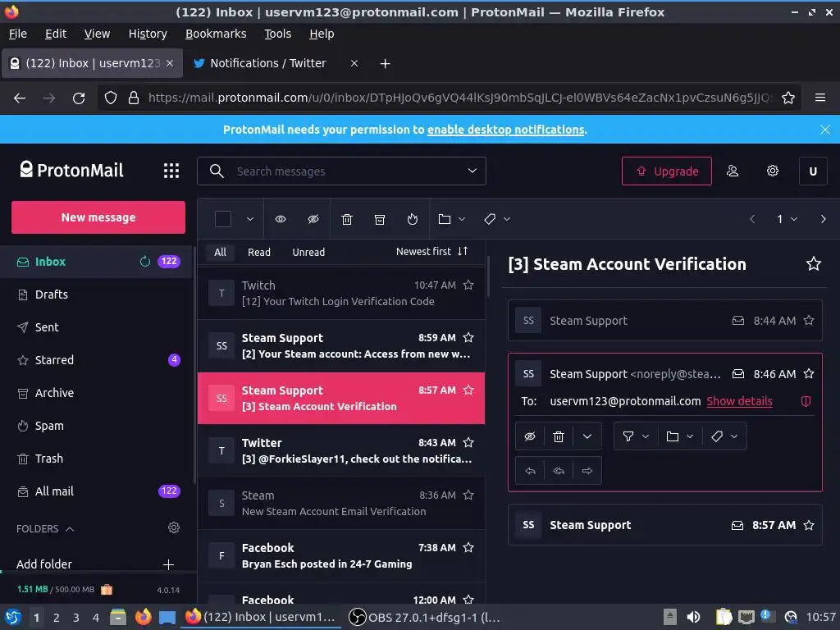This screenshot has width=840, height=630.
Task: Click the Search messages field
Action: coord(341,171)
